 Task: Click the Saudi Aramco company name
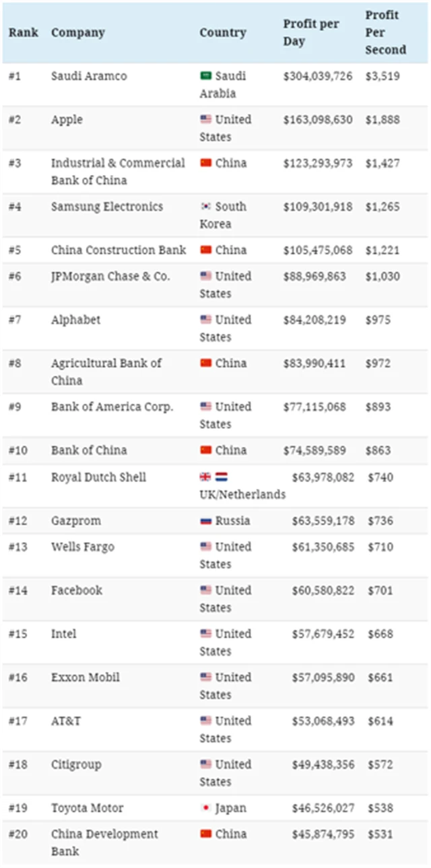point(89,76)
